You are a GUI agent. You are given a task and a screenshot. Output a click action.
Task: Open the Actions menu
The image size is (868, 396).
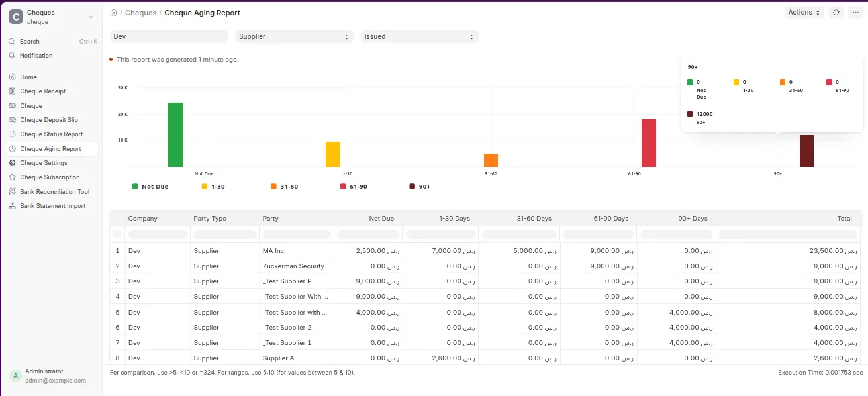[804, 13]
